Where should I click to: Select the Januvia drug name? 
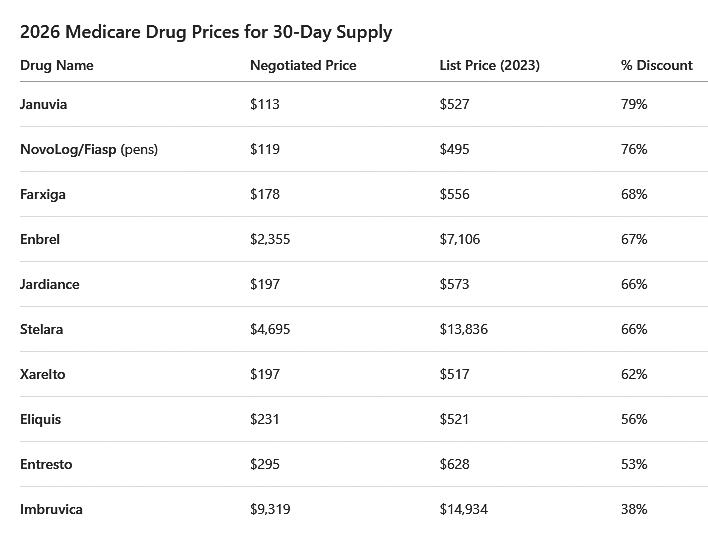coord(44,104)
